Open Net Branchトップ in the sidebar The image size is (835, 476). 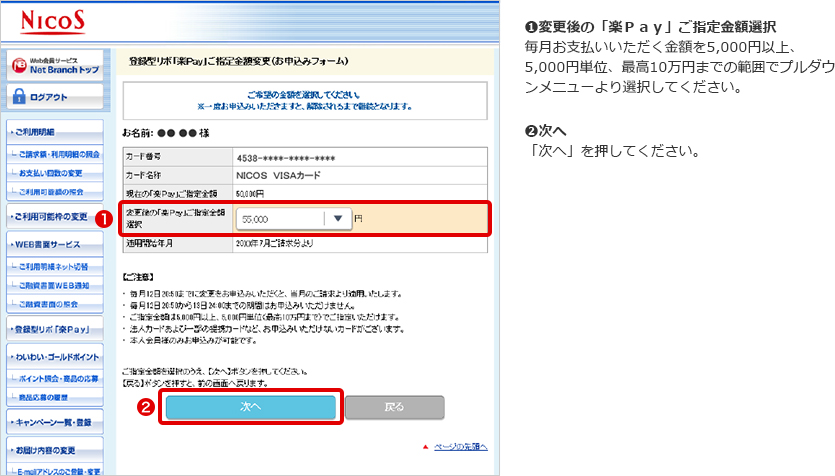(64, 71)
